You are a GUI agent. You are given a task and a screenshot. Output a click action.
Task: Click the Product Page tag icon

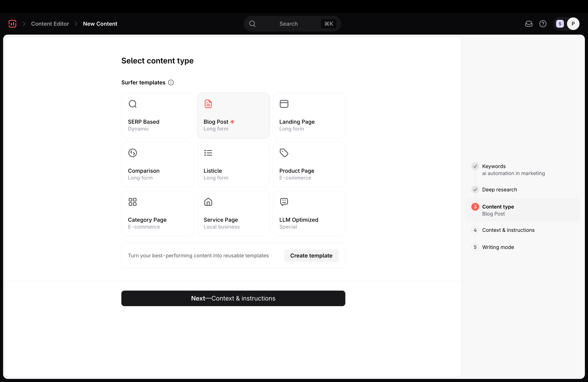pos(284,153)
